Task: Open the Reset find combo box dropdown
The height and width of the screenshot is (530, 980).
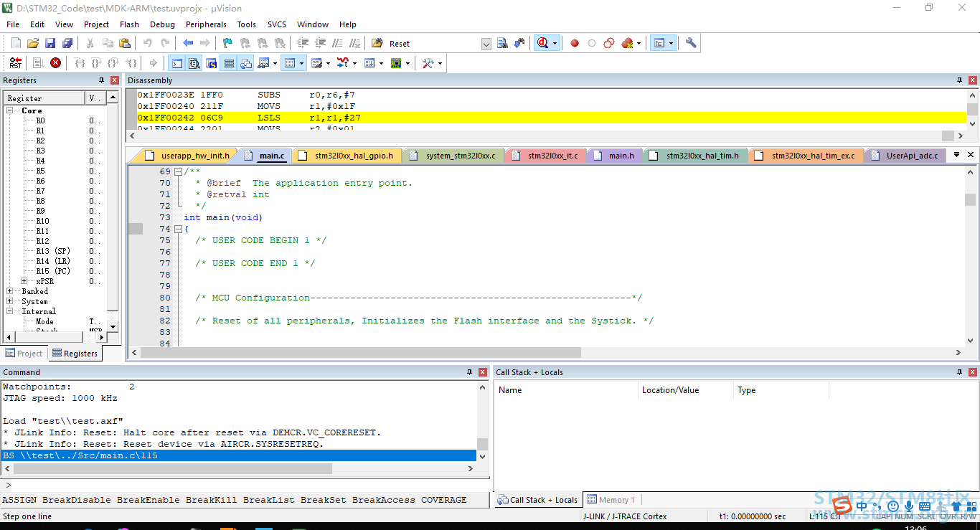Action: tap(486, 44)
